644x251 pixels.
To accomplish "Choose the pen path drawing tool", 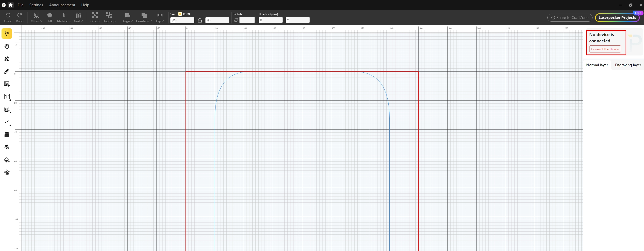I will [x=7, y=59].
